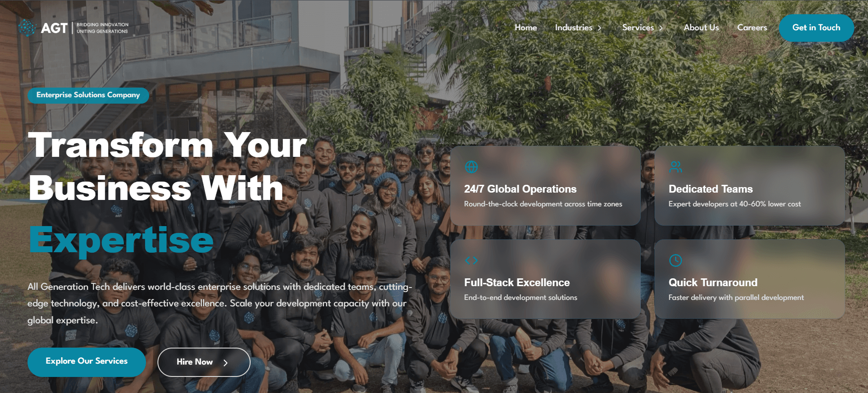The image size is (868, 393).
Task: Click the clock icon on Quick Turnaround card
Action: click(x=675, y=260)
